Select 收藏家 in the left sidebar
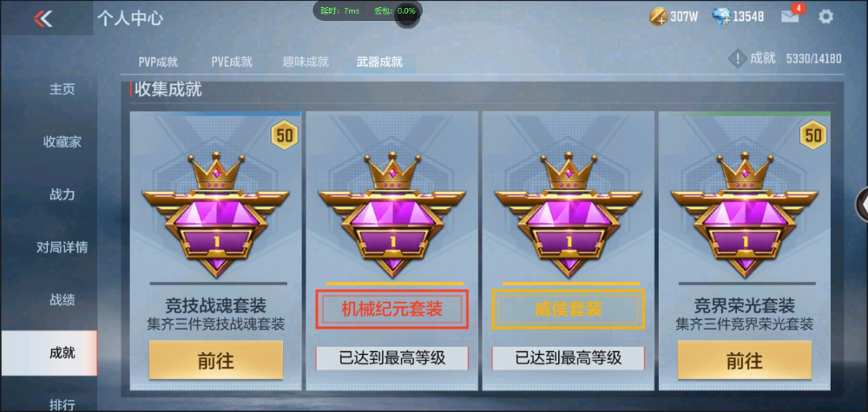 62,142
